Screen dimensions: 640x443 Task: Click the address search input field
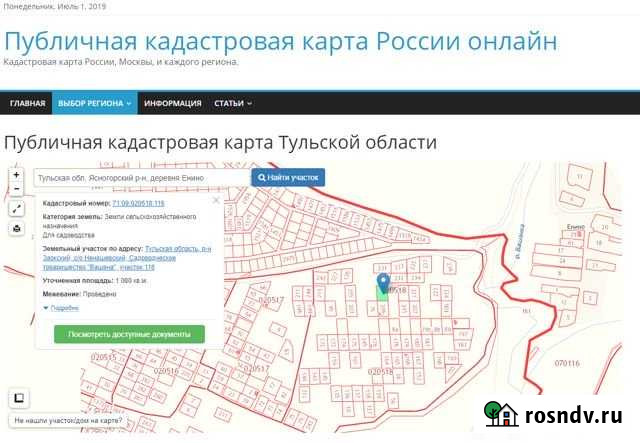(140, 177)
